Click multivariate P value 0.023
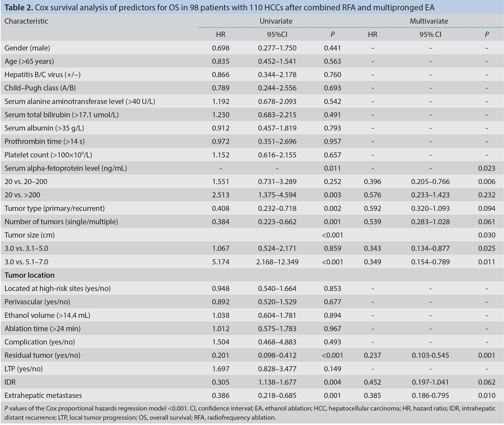Screen dimensions: 504x425 [487, 168]
